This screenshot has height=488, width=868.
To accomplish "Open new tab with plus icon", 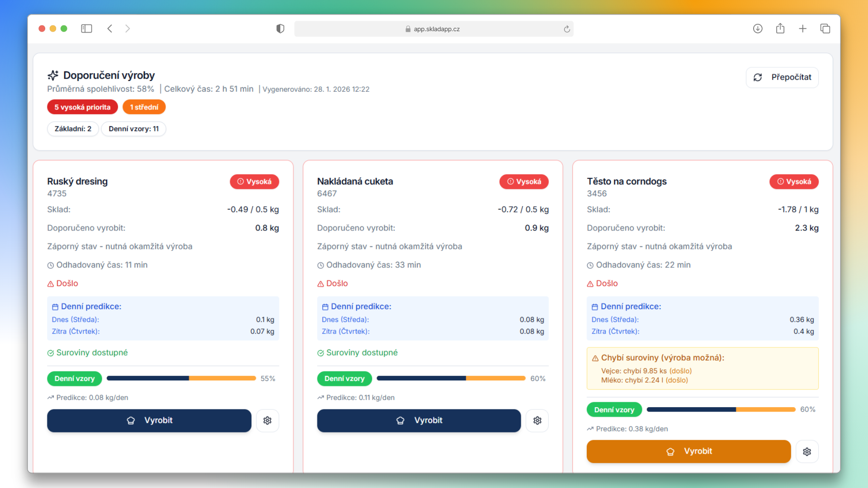I will click(802, 28).
